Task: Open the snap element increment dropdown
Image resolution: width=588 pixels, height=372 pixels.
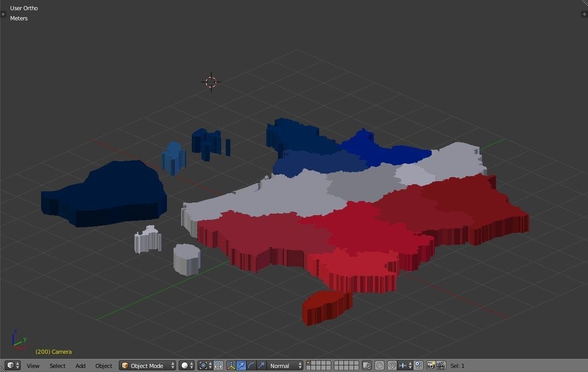Action: pos(405,365)
